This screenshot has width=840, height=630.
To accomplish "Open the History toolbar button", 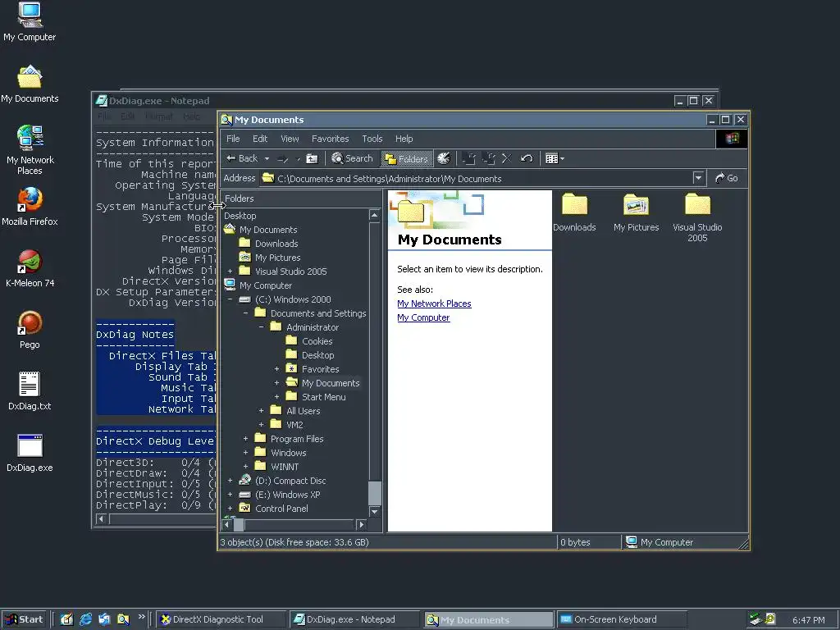I will (x=444, y=158).
